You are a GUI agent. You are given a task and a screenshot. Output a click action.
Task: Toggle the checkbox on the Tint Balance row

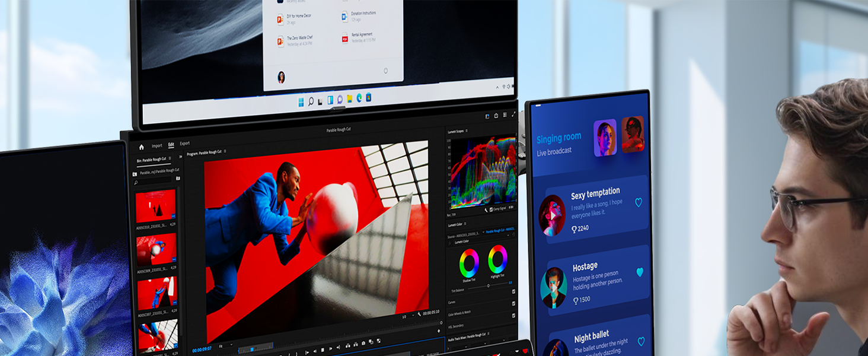(513, 291)
